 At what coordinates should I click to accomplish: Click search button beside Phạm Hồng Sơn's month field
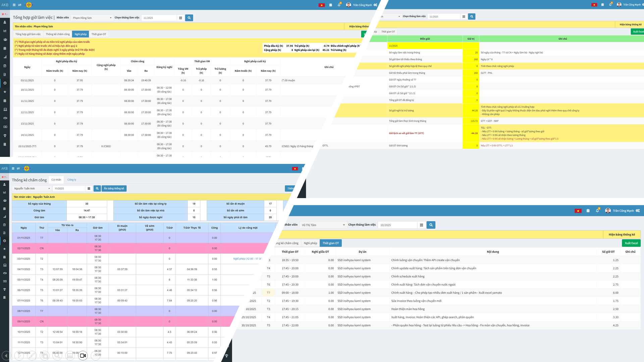tap(189, 18)
